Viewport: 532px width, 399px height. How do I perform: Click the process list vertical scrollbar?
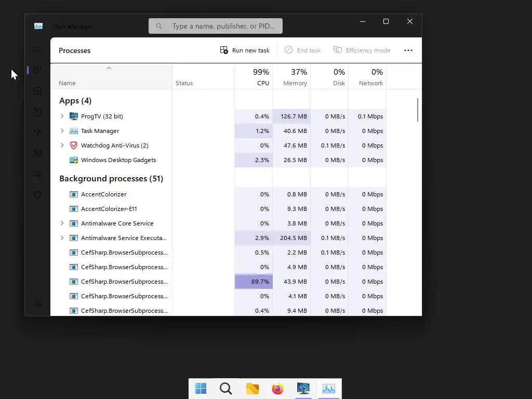(418, 110)
